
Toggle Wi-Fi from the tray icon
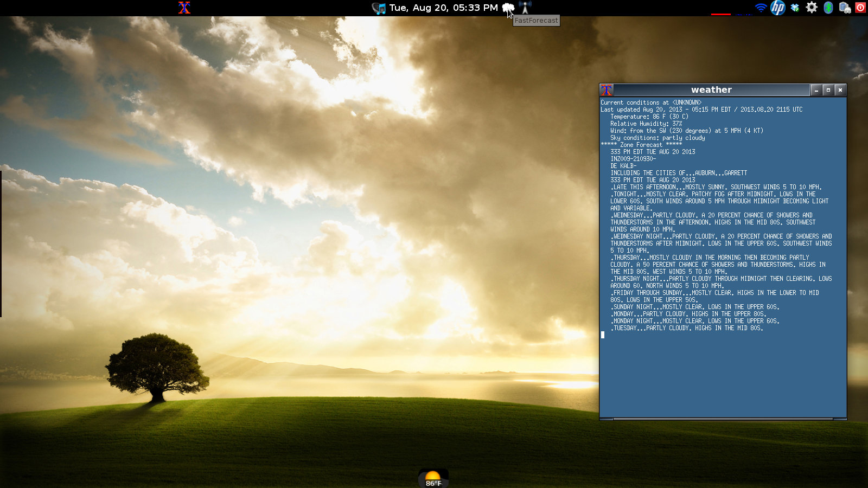pyautogui.click(x=760, y=7)
